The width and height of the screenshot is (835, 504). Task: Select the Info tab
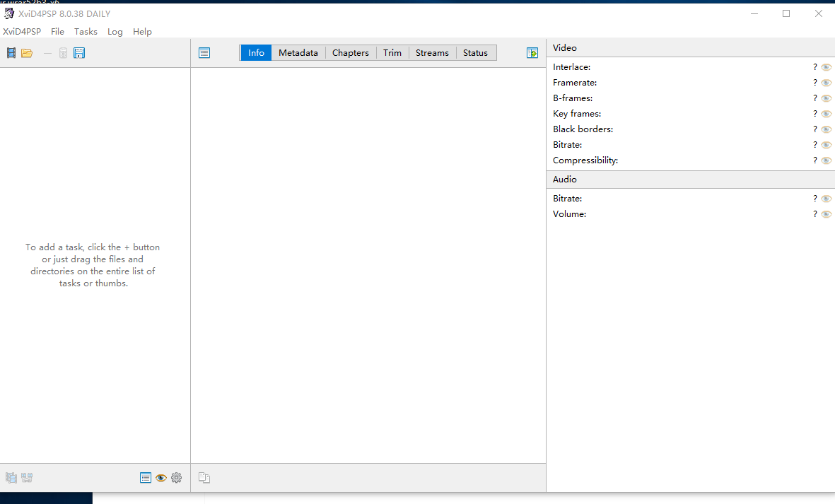pos(256,53)
